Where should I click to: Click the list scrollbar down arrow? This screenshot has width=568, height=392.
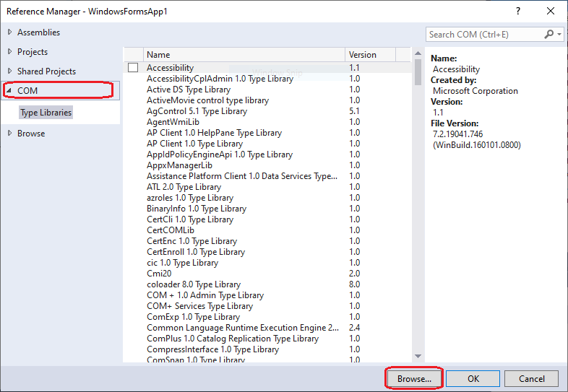(418, 357)
